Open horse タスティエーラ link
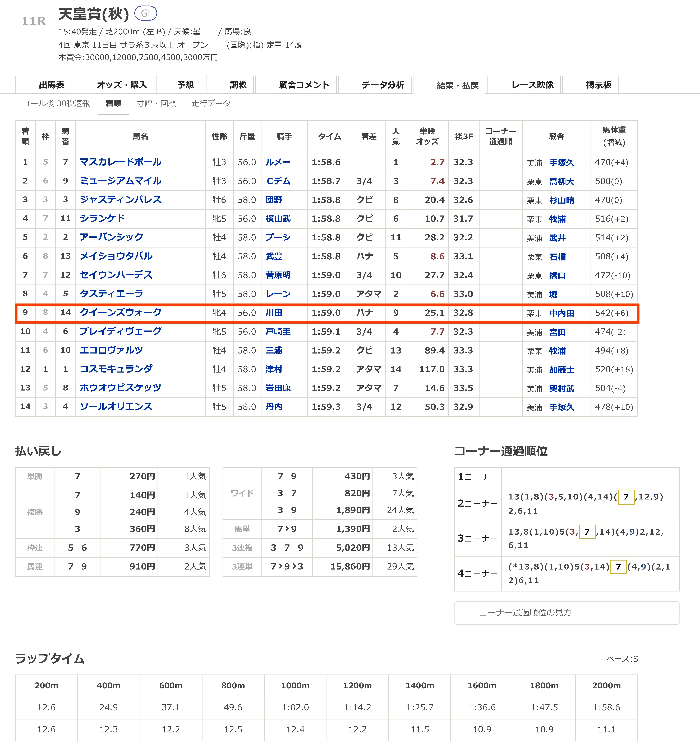Viewport: 700px width, 748px height. 111,294
